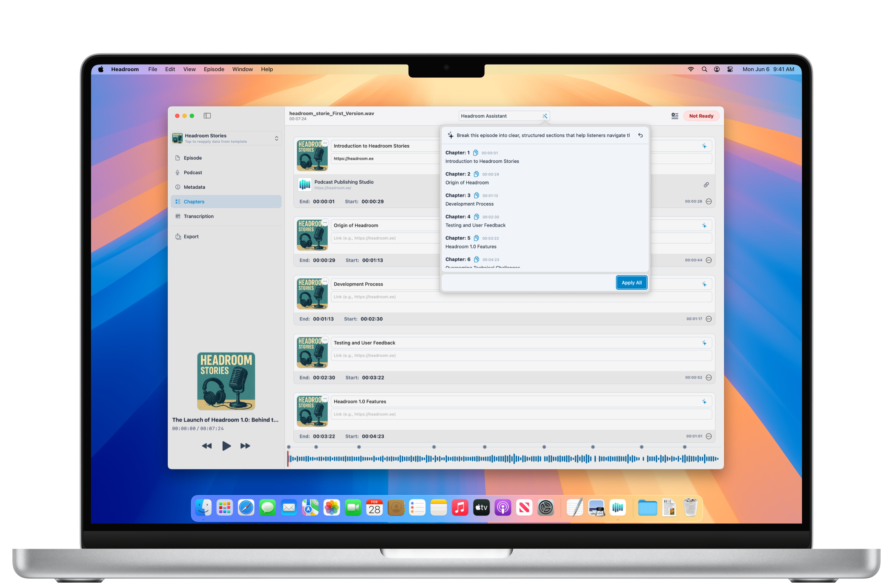Click the Headroom Assistant magic wand icon
Viewport: 893px width, 588px height.
(x=544, y=116)
